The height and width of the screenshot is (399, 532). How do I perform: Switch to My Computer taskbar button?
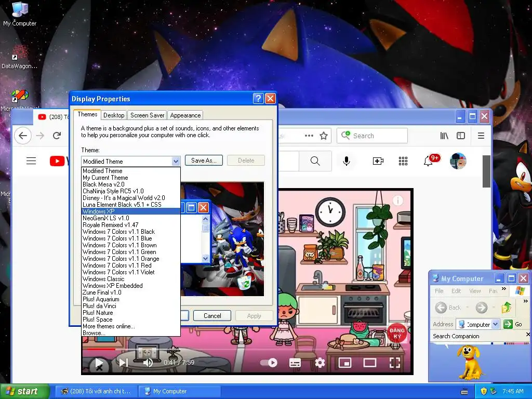click(179, 391)
